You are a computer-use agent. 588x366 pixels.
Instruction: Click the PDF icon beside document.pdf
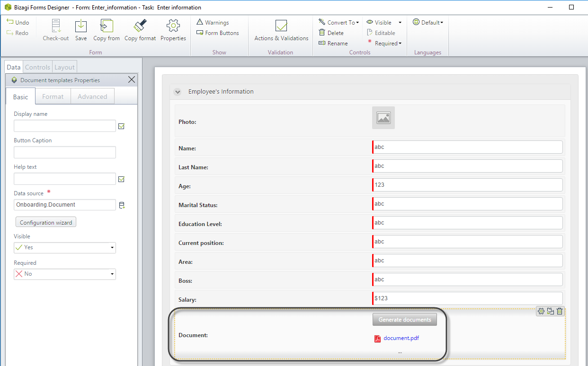pyautogui.click(x=378, y=339)
